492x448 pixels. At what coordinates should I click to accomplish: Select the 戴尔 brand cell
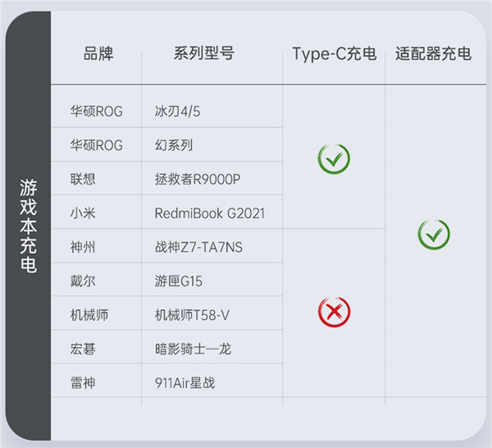(84, 281)
